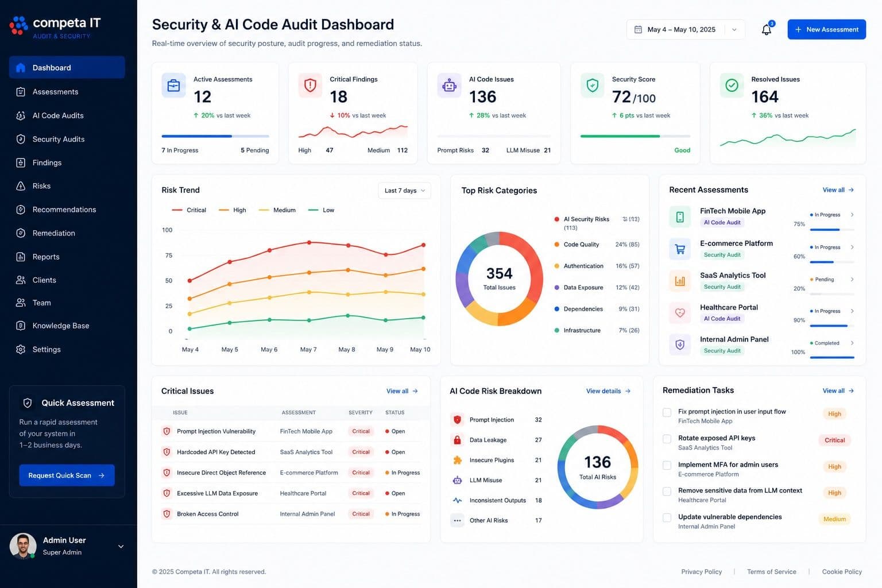The image size is (882, 588).
Task: Toggle the Critical series in Risk Trend legend
Action: (x=189, y=210)
